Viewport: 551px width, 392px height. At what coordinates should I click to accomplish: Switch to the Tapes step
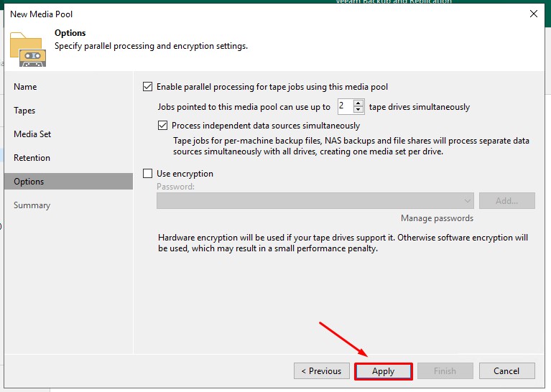tap(24, 111)
